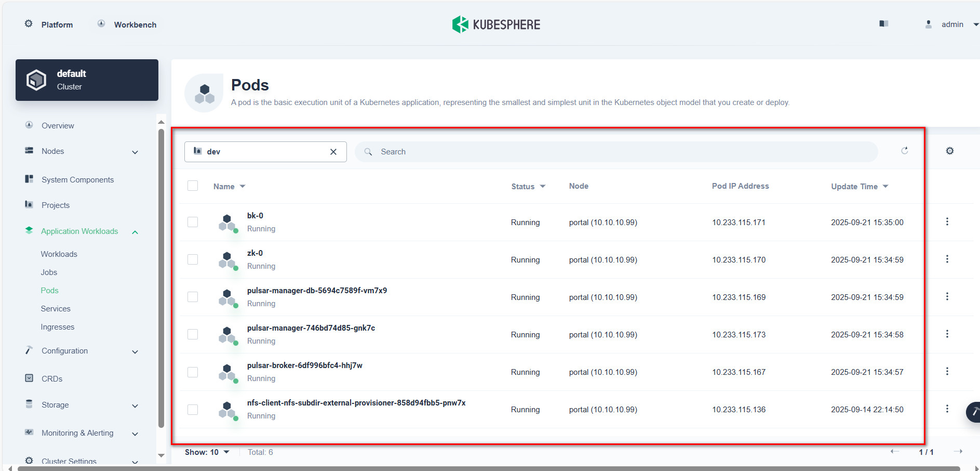Select the bk-0 pod checkbox
The width and height of the screenshot is (980, 471).
193,222
